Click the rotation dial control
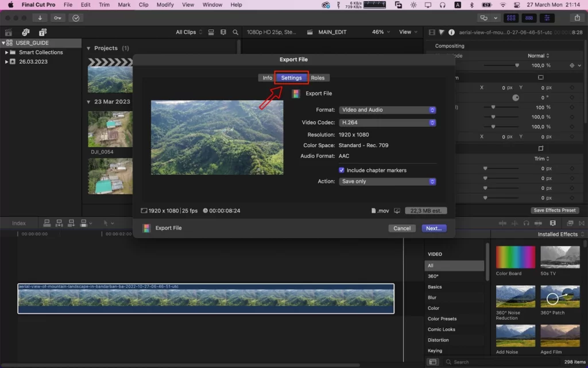The height and width of the screenshot is (368, 588). 516,98
